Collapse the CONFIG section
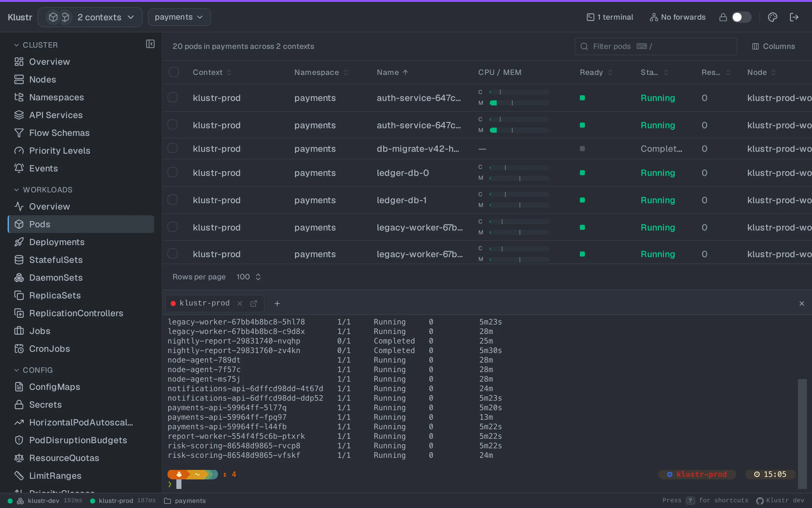812x508 pixels. (x=33, y=370)
